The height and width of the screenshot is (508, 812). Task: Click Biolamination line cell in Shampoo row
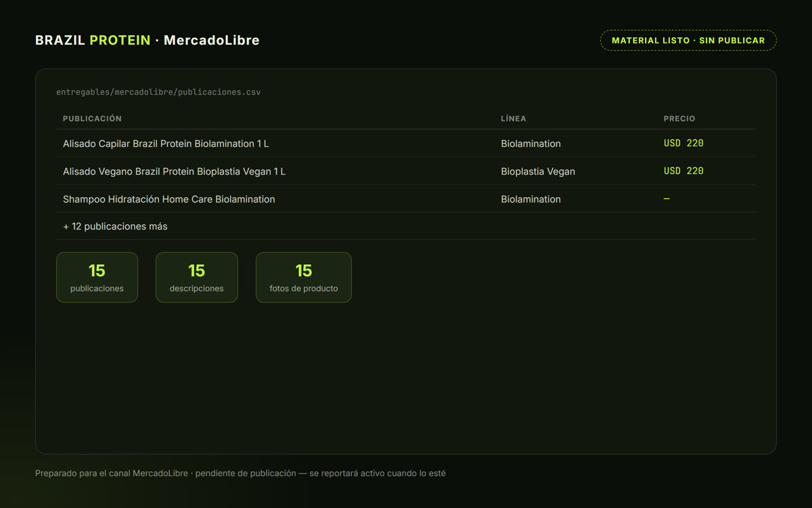(531, 199)
